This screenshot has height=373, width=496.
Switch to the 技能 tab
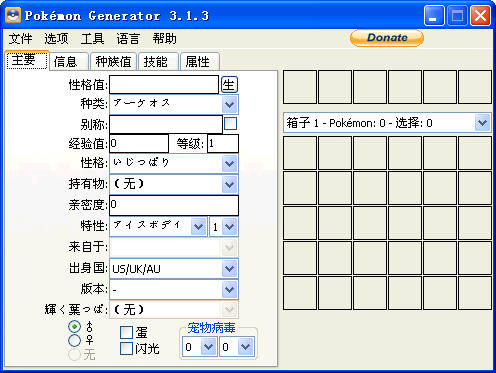(156, 62)
